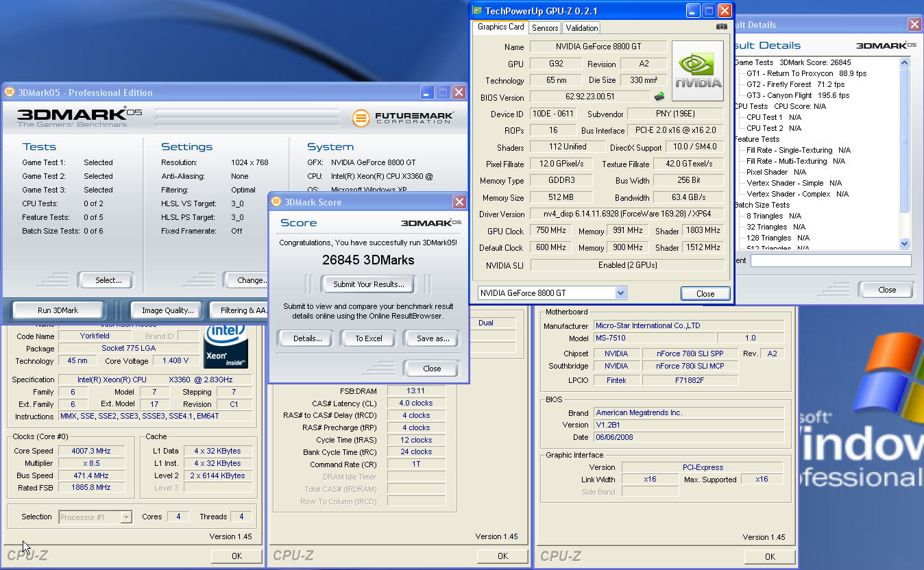Click the BIOS Date 06/06/2008 field

click(x=689, y=437)
